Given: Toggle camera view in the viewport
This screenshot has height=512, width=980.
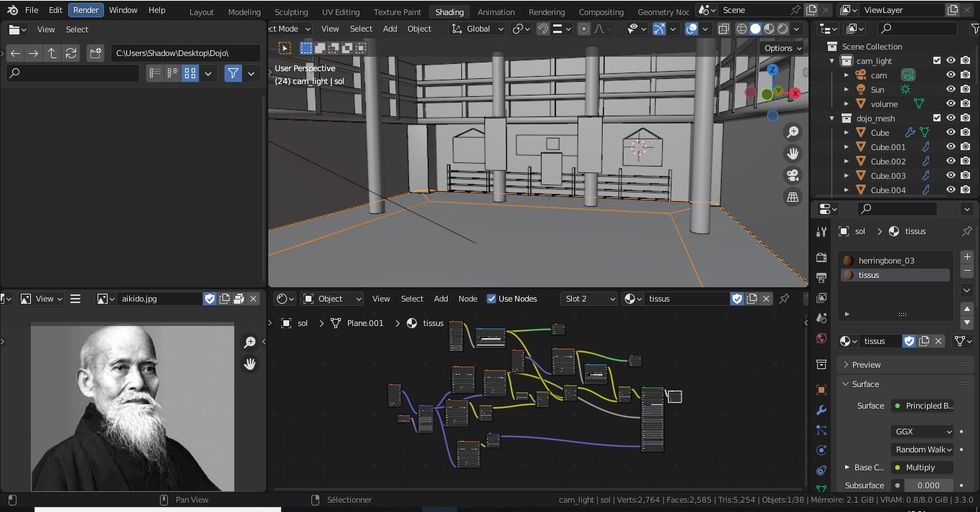Looking at the screenshot, I should pyautogui.click(x=793, y=175).
